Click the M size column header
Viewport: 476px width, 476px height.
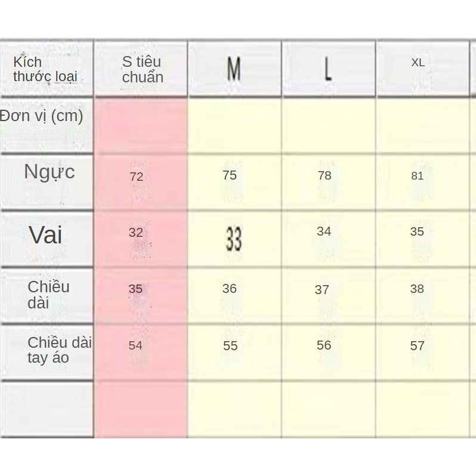[234, 69]
